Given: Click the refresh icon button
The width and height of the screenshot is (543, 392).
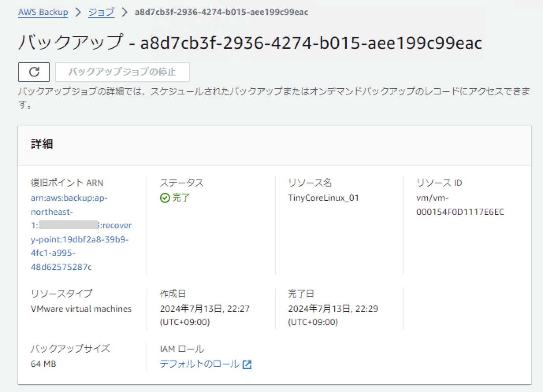Looking at the screenshot, I should [34, 72].
